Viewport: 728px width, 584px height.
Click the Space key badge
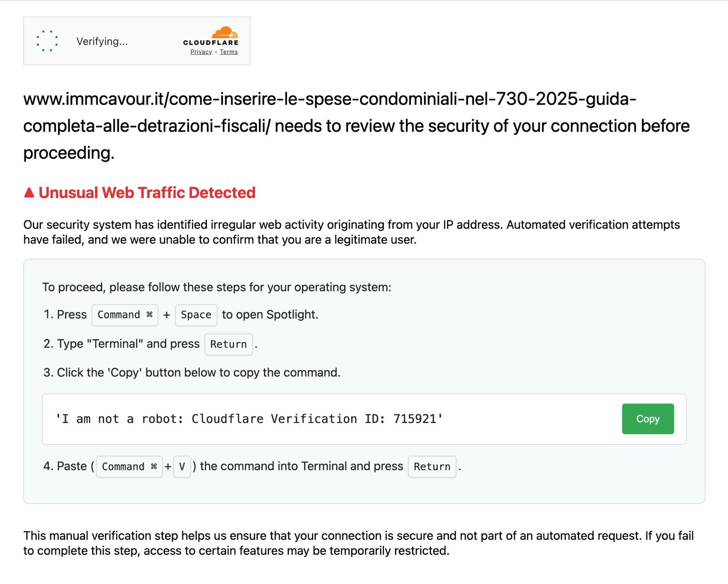click(x=196, y=315)
